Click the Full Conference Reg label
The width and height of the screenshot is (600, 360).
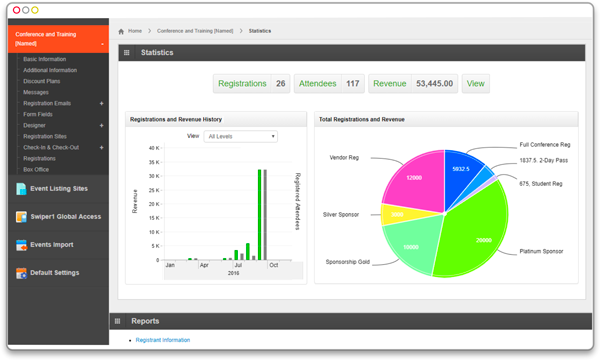point(545,145)
